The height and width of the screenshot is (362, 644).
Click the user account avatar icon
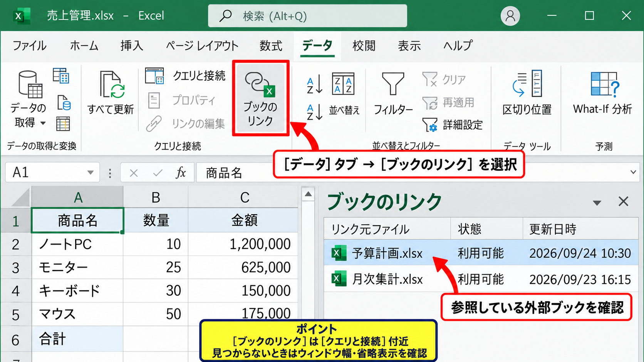[510, 16]
